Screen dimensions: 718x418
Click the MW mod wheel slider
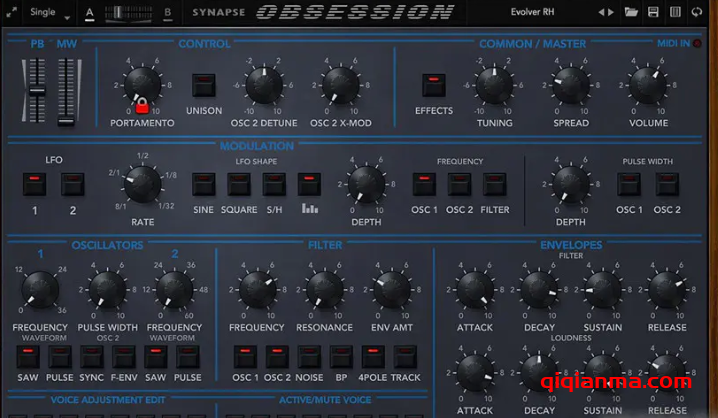click(67, 92)
